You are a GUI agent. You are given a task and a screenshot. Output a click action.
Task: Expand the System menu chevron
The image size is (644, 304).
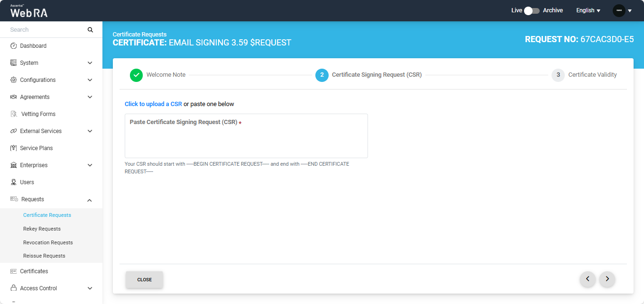(90, 63)
